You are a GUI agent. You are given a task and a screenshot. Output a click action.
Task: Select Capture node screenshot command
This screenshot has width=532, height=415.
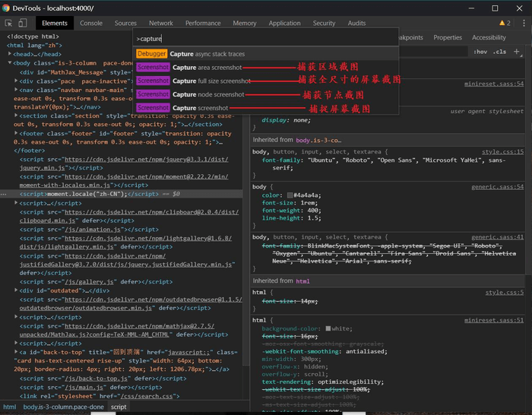tap(266, 94)
